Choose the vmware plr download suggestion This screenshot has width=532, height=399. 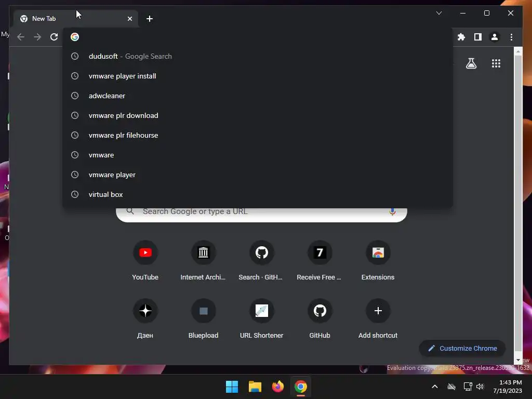coord(258,115)
